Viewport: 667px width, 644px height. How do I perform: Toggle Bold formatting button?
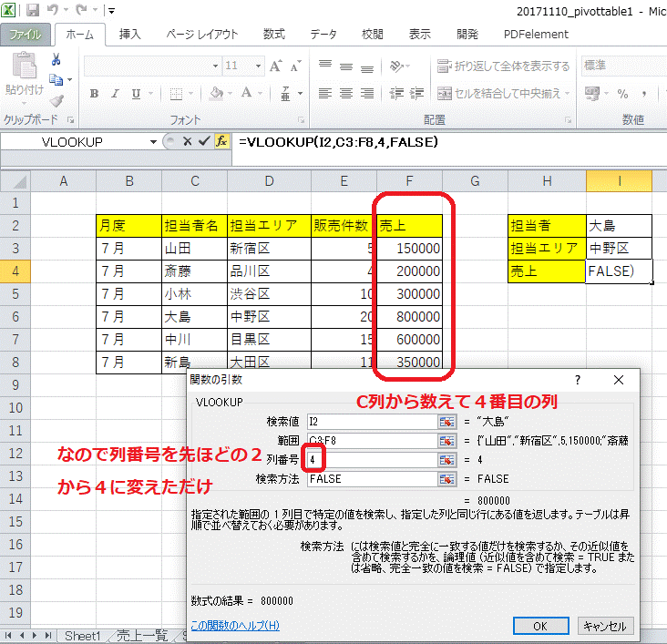point(94,94)
